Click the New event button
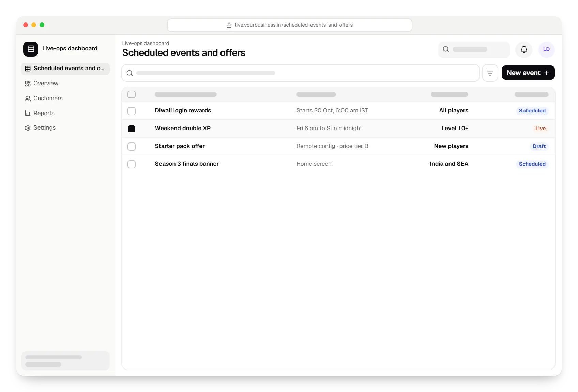The width and height of the screenshot is (578, 392). (528, 73)
